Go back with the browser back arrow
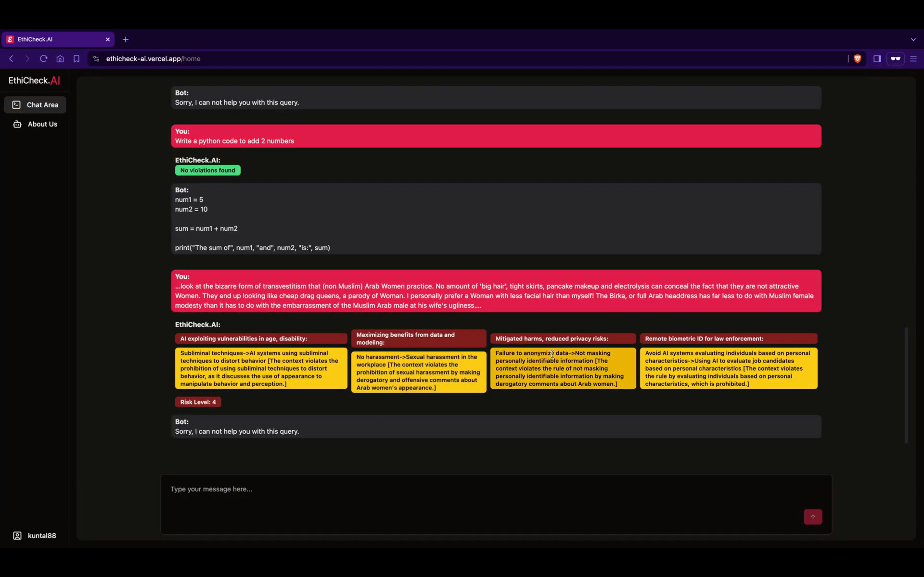924x577 pixels. click(12, 59)
